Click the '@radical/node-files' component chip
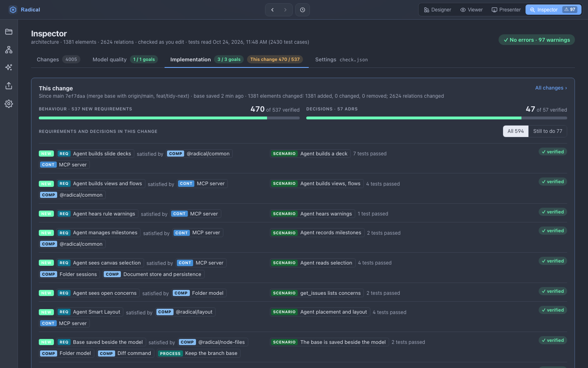The width and height of the screenshot is (588, 368). point(213,342)
